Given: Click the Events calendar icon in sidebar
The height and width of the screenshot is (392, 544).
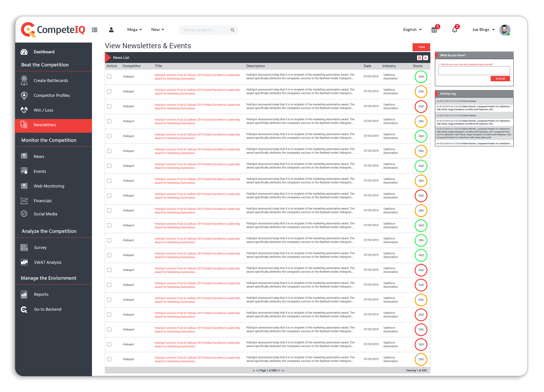Looking at the screenshot, I should click(x=24, y=171).
